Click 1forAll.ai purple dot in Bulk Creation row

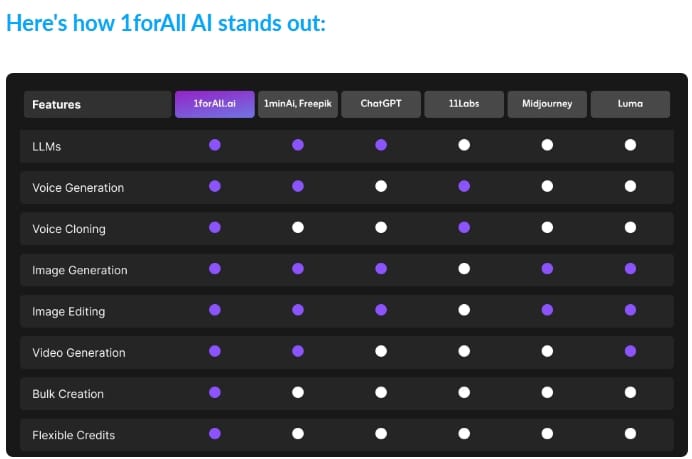click(215, 392)
